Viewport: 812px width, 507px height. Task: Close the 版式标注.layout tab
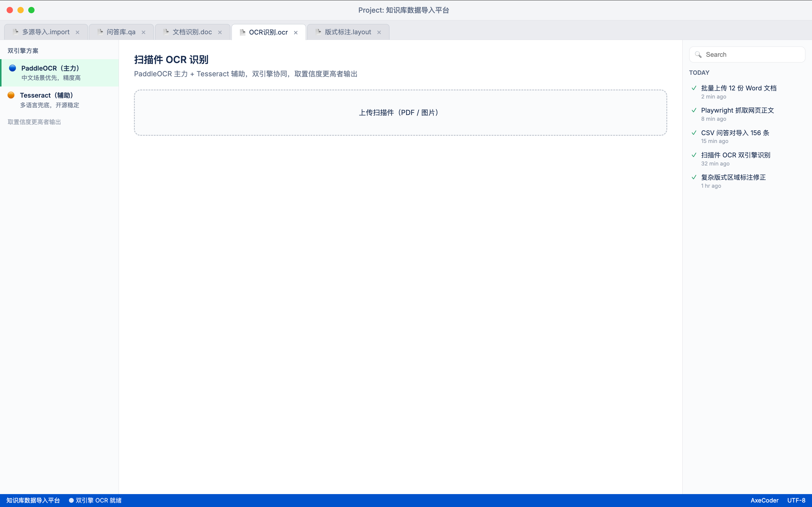[379, 32]
